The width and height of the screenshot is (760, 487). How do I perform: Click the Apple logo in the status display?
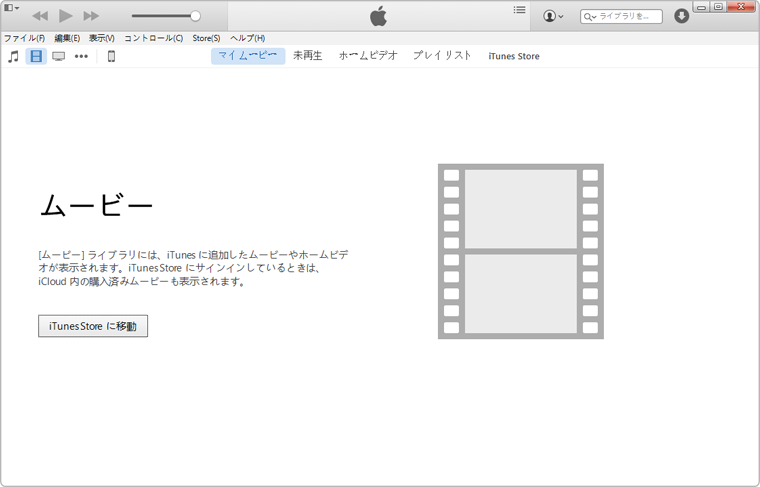pyautogui.click(x=379, y=16)
